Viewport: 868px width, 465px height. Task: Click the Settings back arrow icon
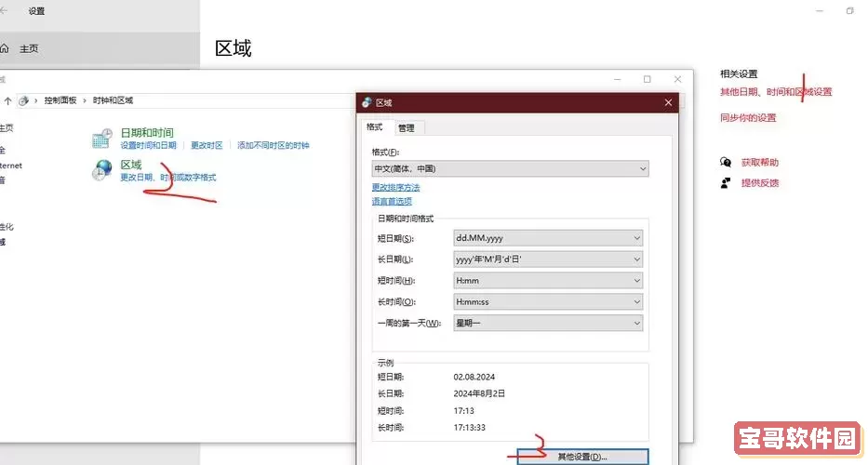coord(5,11)
